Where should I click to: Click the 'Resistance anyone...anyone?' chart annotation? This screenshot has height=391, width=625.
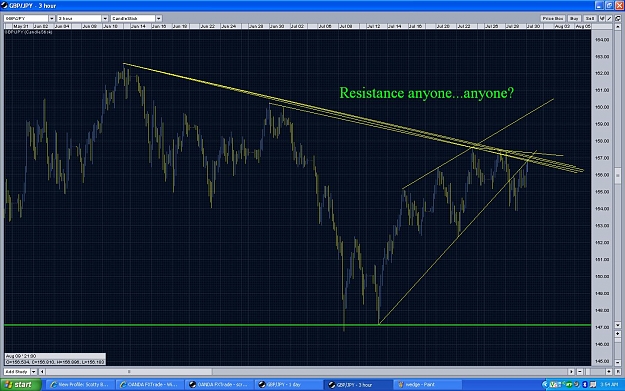426,93
